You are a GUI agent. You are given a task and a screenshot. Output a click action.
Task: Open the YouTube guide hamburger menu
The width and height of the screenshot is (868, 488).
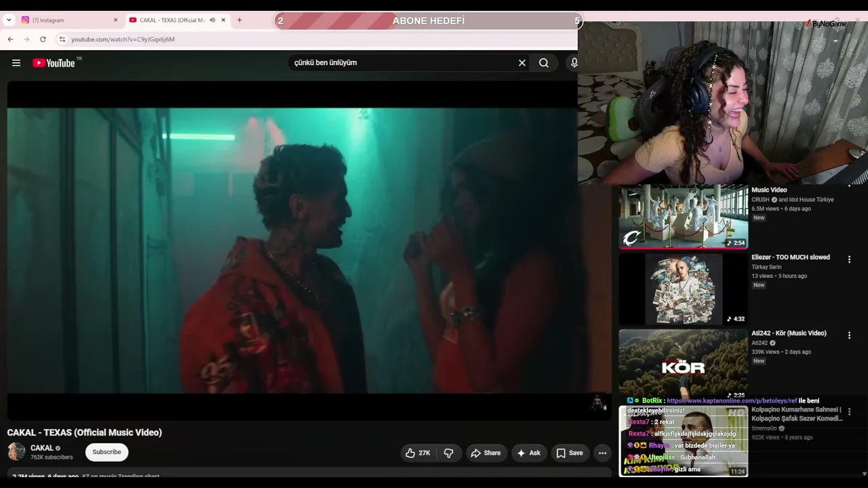tap(16, 63)
